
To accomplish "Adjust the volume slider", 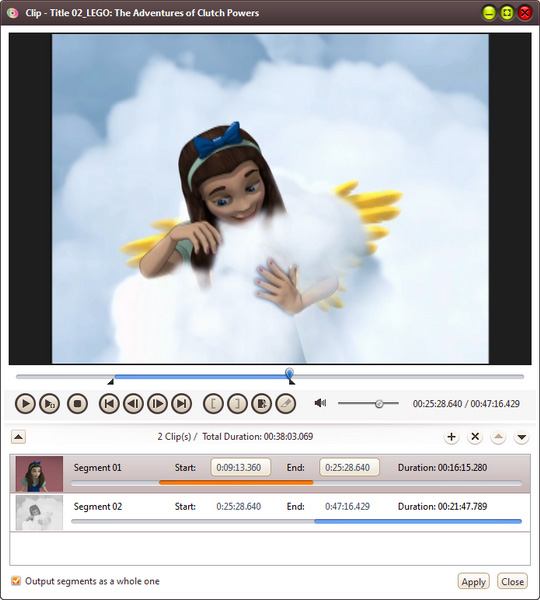I will [368, 403].
